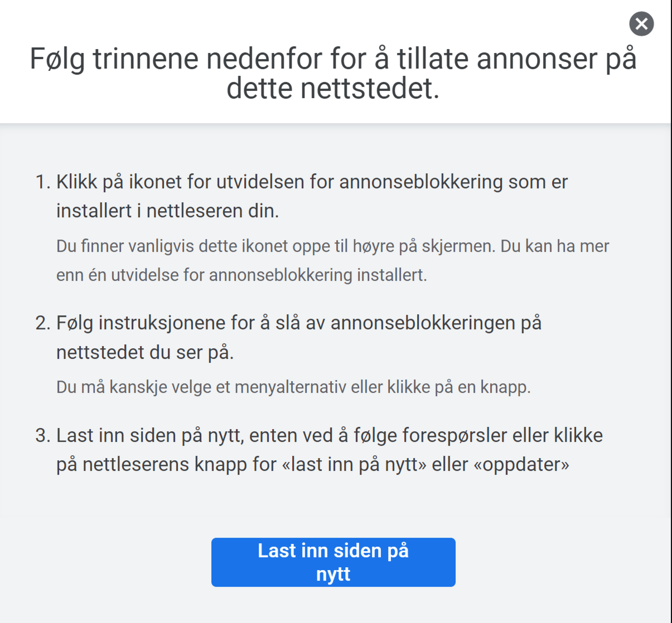Click the list number '1.' marker
The height and width of the screenshot is (623, 672).
coord(43,182)
